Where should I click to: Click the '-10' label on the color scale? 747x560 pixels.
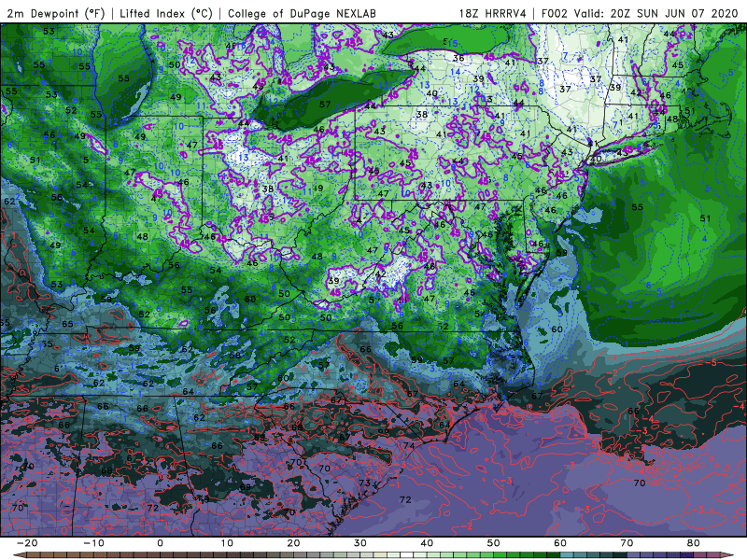coord(93,543)
